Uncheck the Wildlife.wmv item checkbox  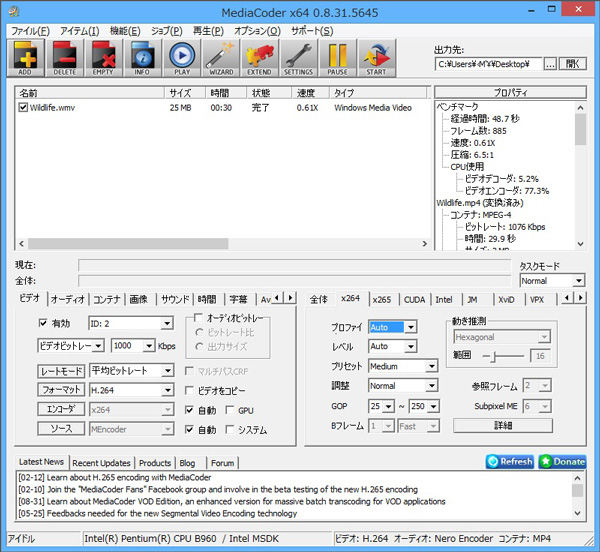click(23, 107)
